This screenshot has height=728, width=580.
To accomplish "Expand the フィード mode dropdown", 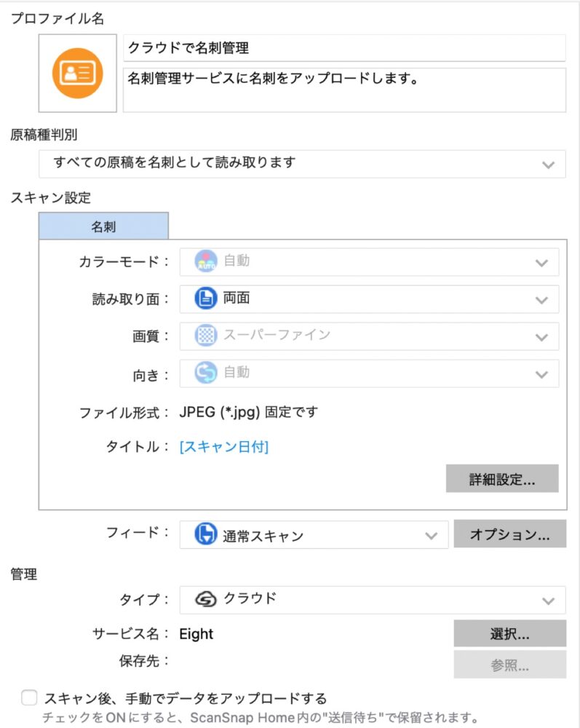I will [x=431, y=536].
